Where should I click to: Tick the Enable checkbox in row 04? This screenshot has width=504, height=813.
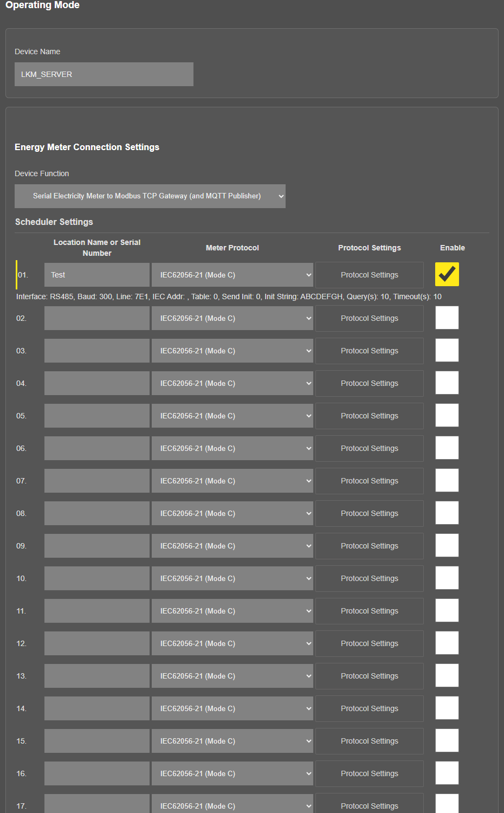[x=447, y=383]
